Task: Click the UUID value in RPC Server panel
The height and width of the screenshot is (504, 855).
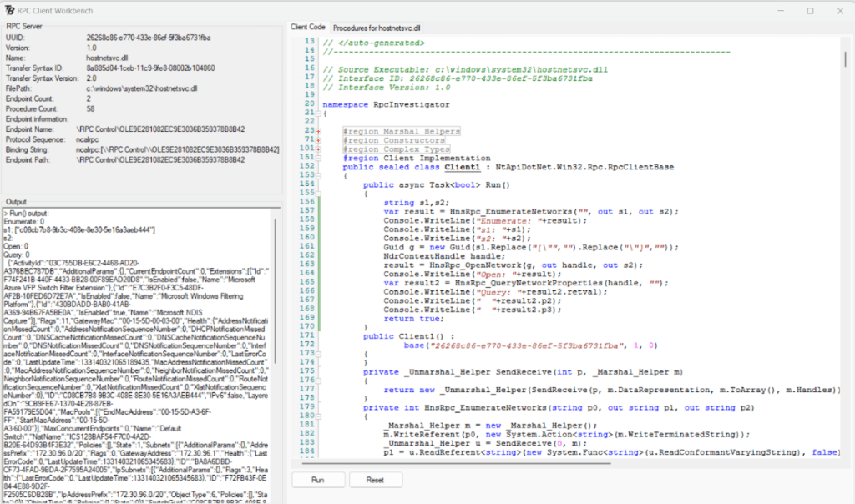Action: click(149, 38)
